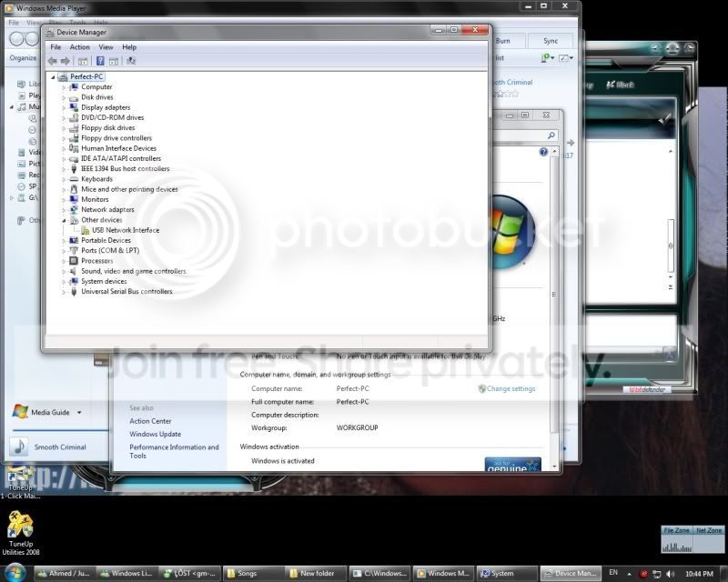
Task: Collapse the Other devices node
Action: point(64,220)
